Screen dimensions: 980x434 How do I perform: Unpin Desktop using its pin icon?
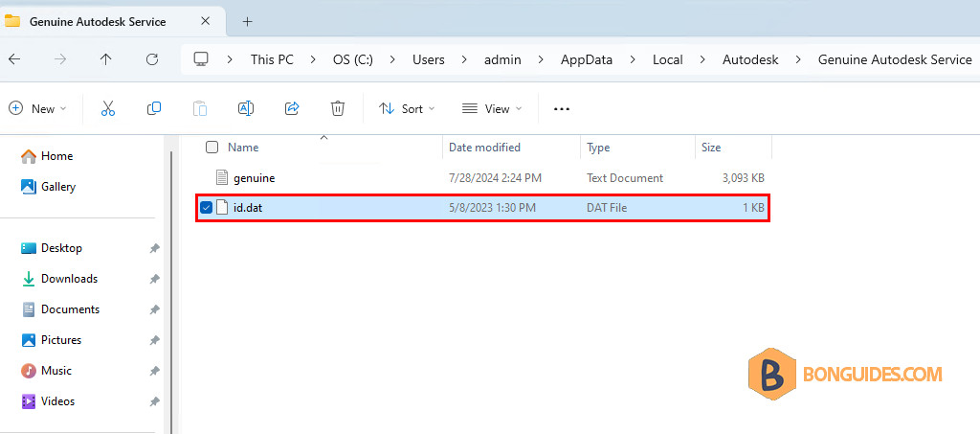click(x=154, y=248)
